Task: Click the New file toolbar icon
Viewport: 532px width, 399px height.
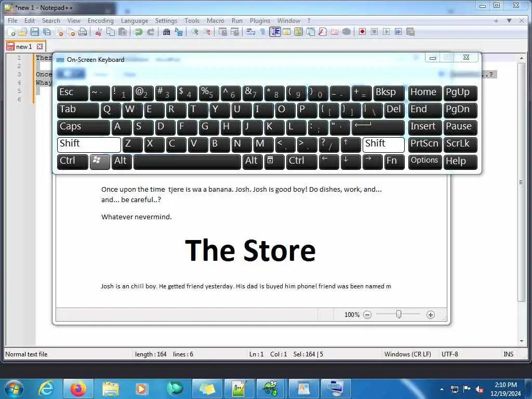Action: (11, 32)
